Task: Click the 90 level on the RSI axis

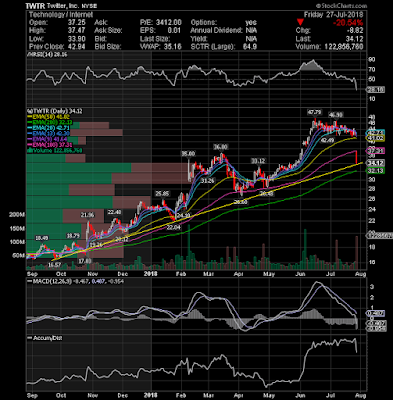Action: [x=371, y=60]
